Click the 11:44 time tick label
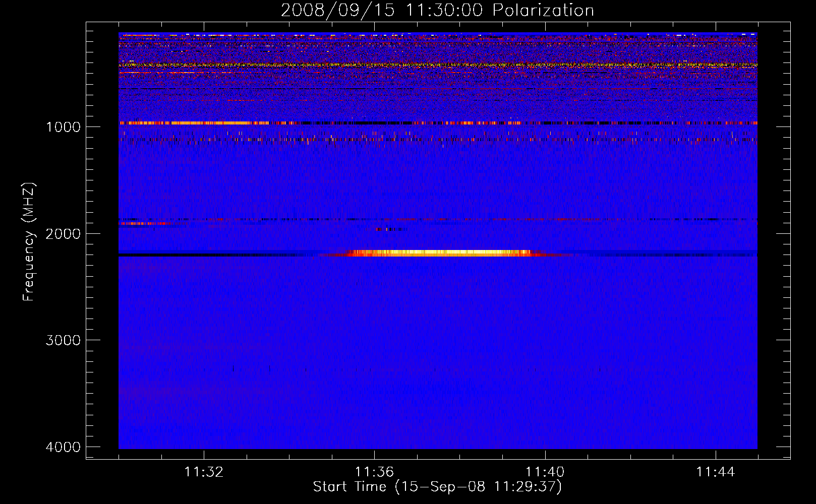The height and width of the screenshot is (504, 816). point(715,472)
